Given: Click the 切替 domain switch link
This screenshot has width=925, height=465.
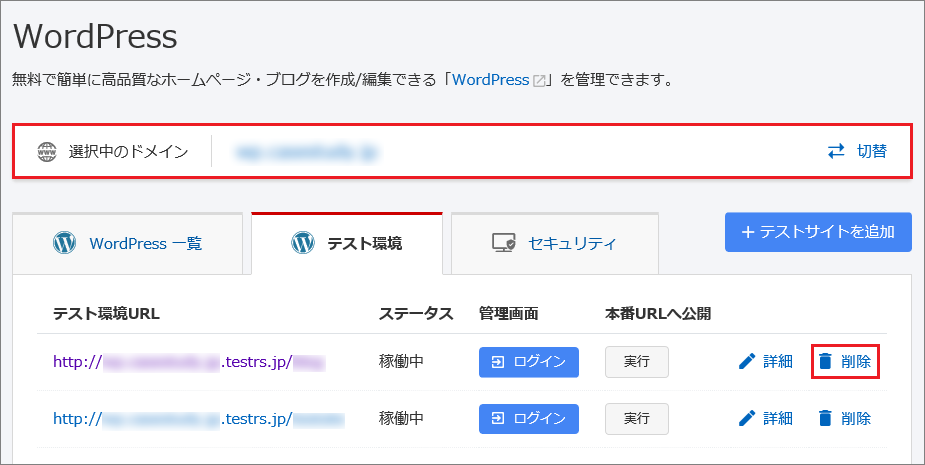Looking at the screenshot, I should 857,152.
